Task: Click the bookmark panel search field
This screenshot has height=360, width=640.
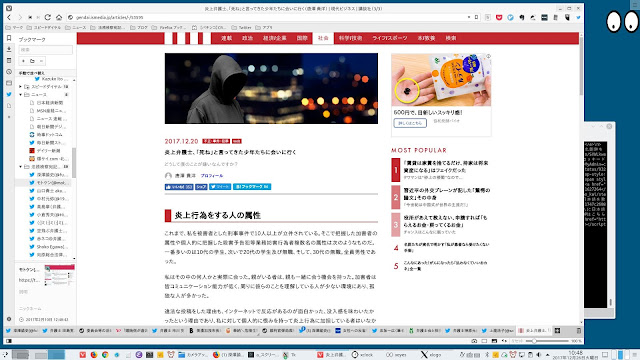Action: click(x=45, y=50)
